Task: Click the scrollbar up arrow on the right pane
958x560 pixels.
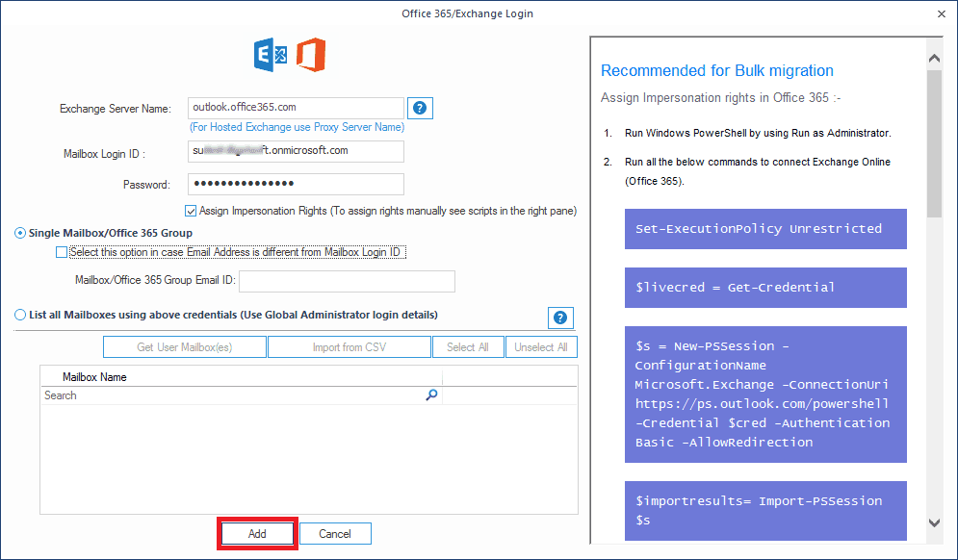Action: [x=934, y=57]
